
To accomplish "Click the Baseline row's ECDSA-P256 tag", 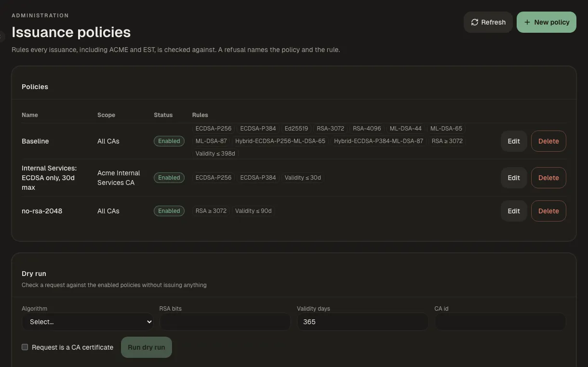I will pyautogui.click(x=214, y=129).
